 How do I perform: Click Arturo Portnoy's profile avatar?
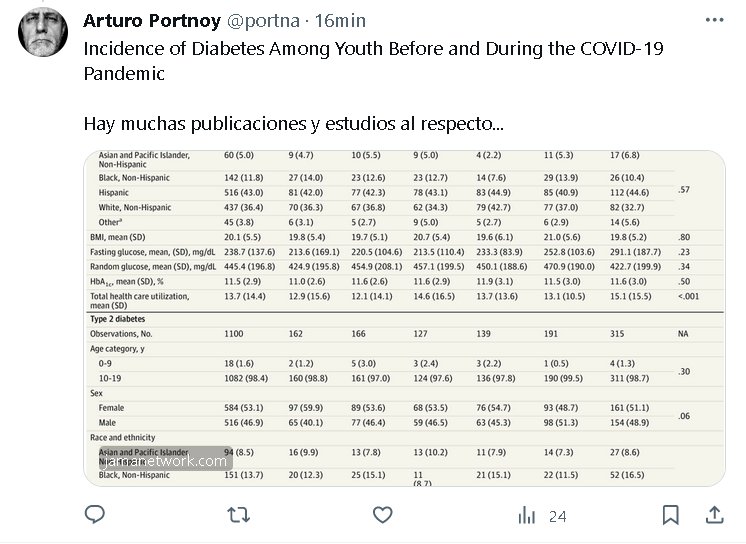pos(44,36)
